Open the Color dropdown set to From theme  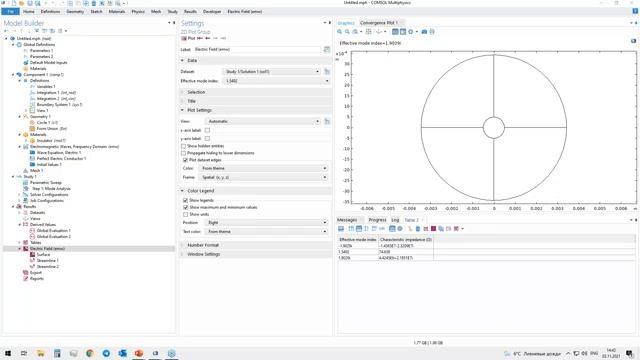coord(263,168)
